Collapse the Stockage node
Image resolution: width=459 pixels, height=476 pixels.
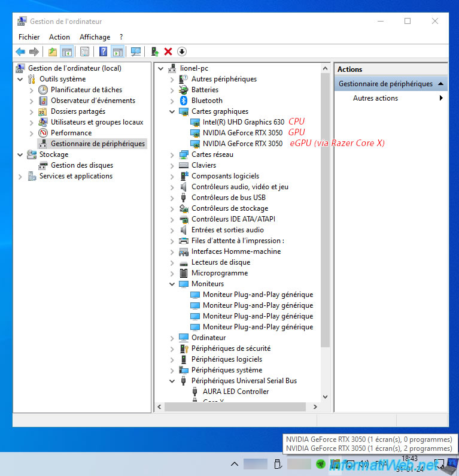point(20,155)
